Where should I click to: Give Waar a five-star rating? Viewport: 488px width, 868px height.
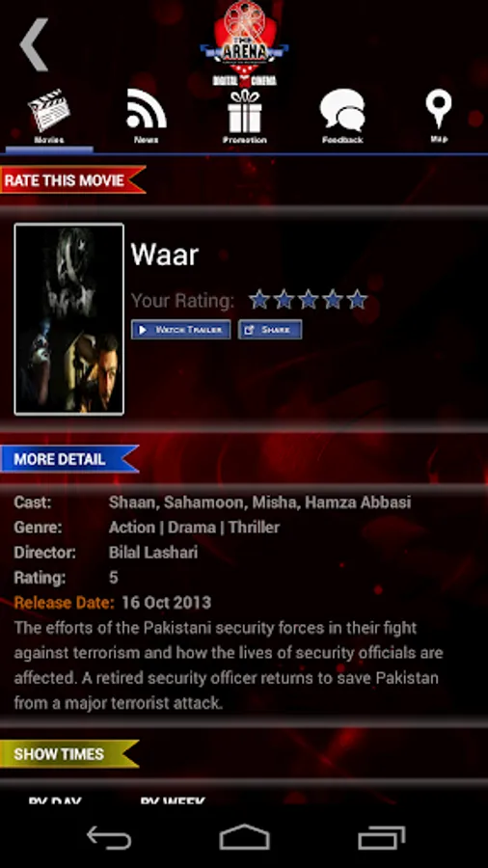coord(357,300)
